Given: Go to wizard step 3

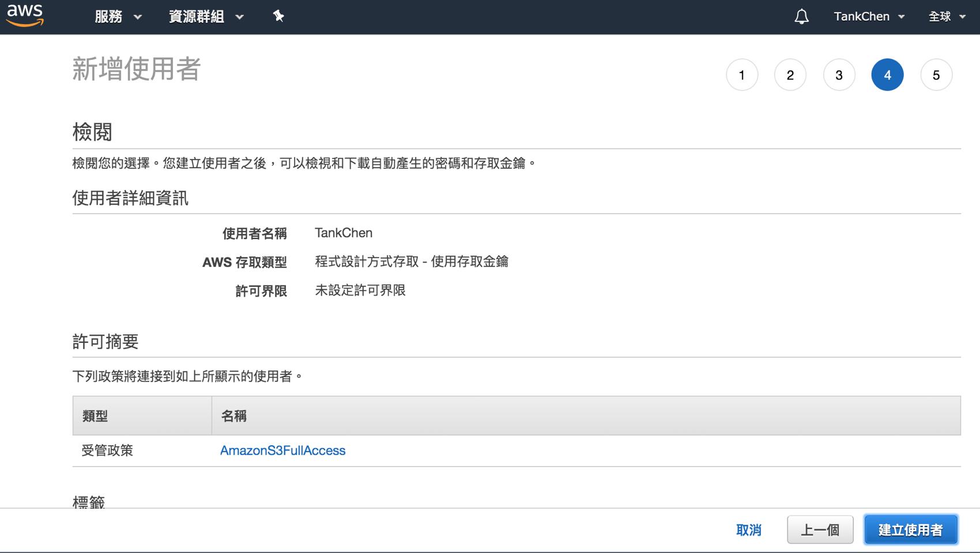Looking at the screenshot, I should 839,75.
